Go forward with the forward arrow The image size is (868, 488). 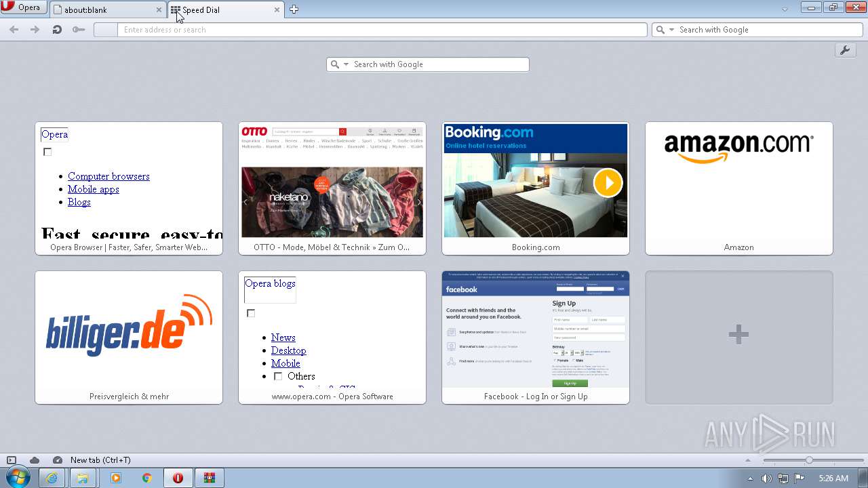35,30
